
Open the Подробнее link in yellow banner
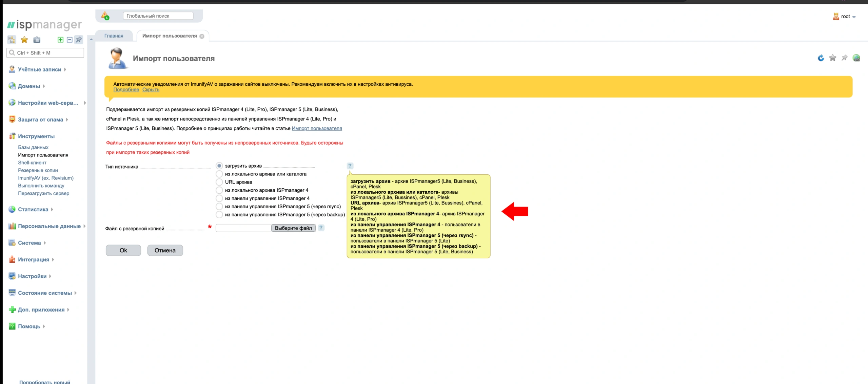pos(126,90)
